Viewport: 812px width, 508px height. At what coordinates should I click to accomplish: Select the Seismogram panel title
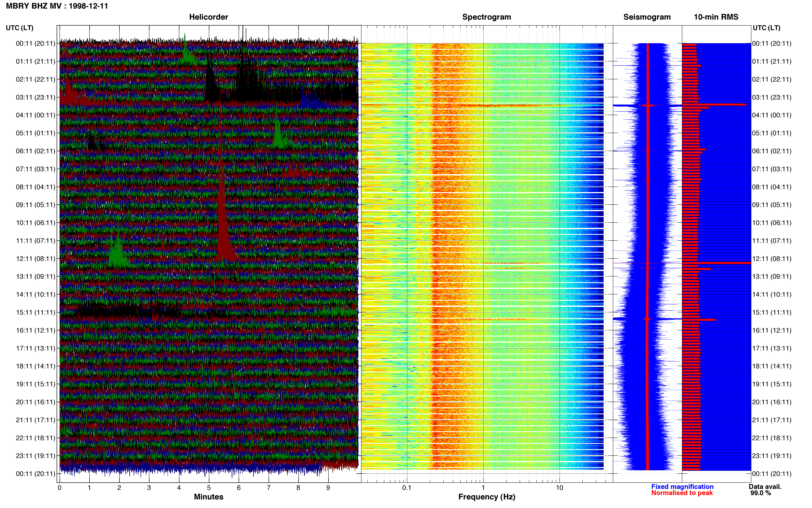click(x=647, y=17)
